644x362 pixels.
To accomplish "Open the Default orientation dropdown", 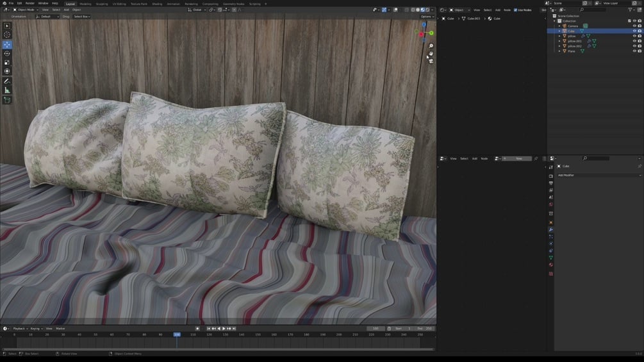I will pyautogui.click(x=47, y=17).
